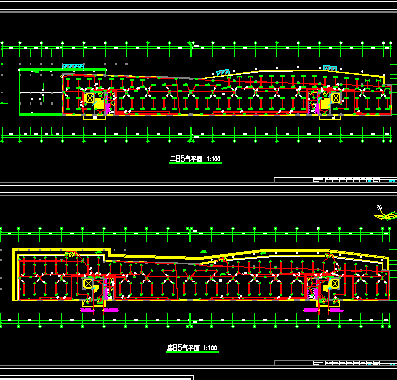Select the upper sheet's title block strip
This screenshot has height=380, width=397.
point(335,180)
